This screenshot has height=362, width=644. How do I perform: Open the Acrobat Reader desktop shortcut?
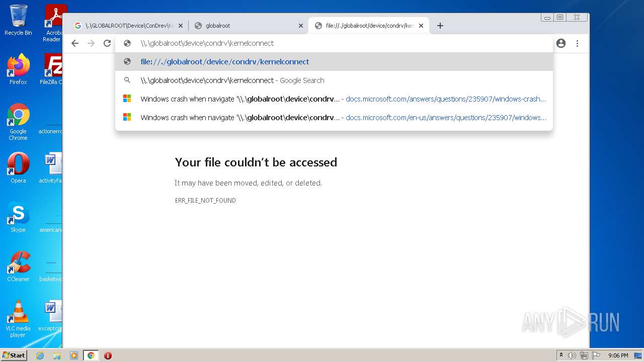53,23
